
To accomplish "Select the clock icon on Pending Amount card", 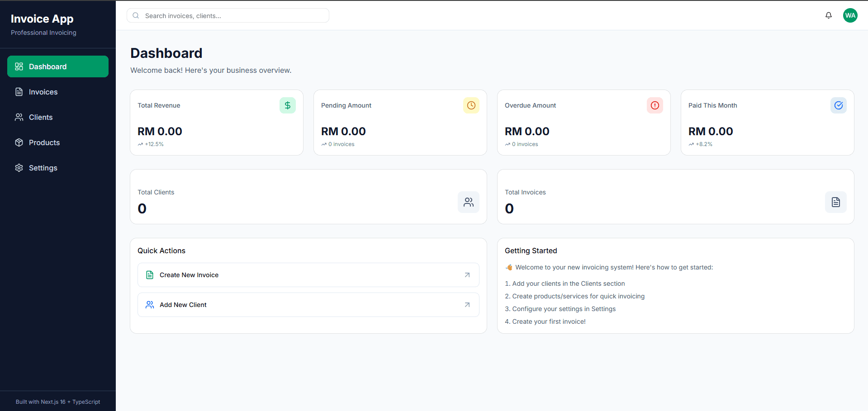I will 471,105.
